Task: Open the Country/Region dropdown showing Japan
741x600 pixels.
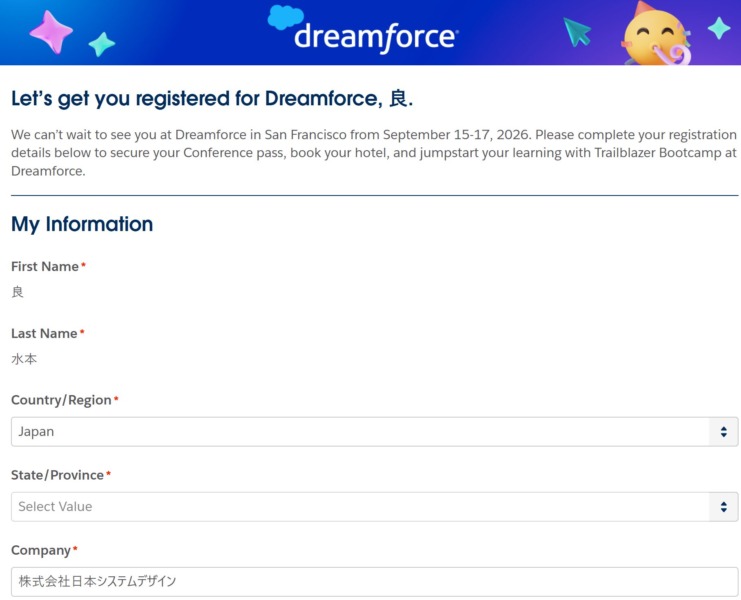Action: (374, 432)
